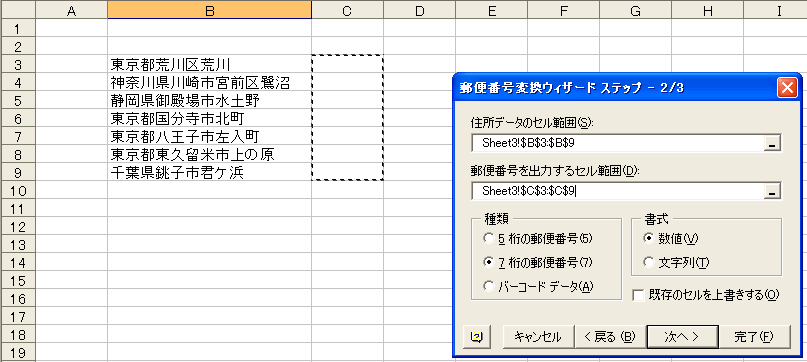807x362 pixels.
Task: Click cell containing 神奈川県川崎市宮前区鷺沼
Action: pos(209,82)
